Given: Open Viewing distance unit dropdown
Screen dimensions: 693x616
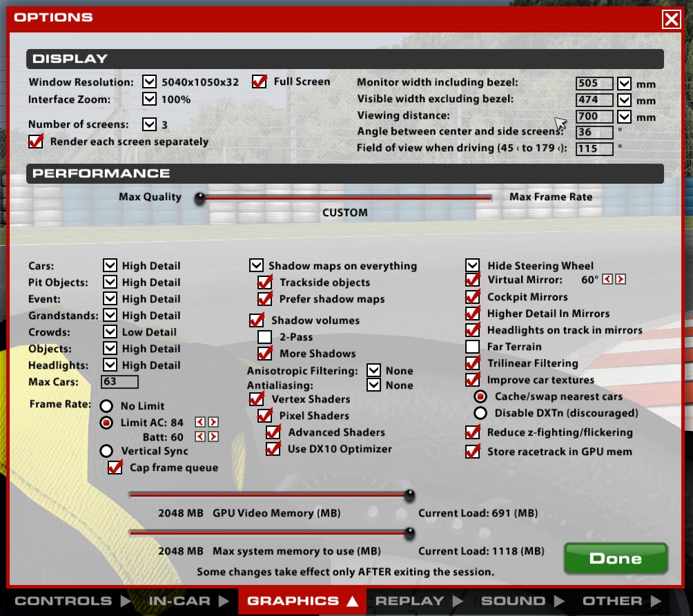Looking at the screenshot, I should 625,117.
